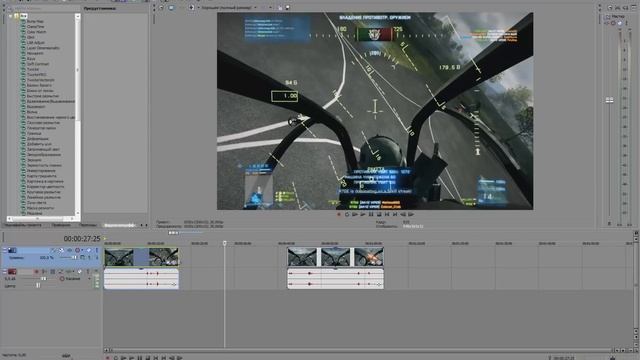Image resolution: width=640 pixels, height=360 pixels.
Task: Open the dropdown arrow in the audio track header icon row
Action: 73,271
